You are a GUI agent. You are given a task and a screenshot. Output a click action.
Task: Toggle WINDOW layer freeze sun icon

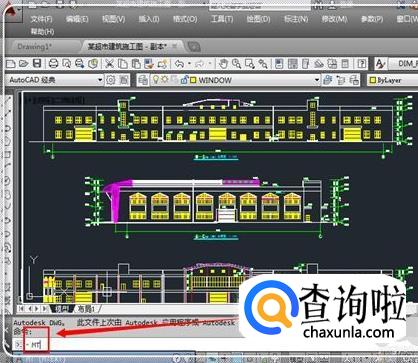click(x=164, y=80)
